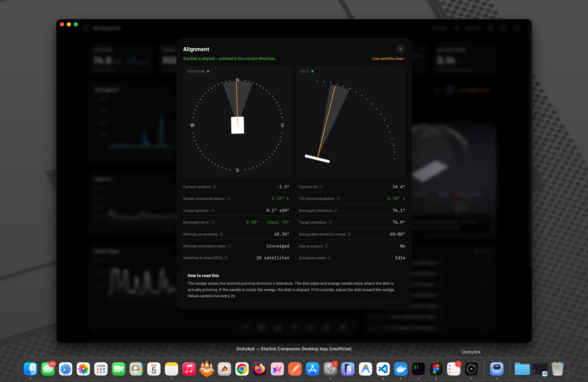Viewport: 588px width, 382px height.
Task: Open the Live satellite view link
Action: click(388, 58)
